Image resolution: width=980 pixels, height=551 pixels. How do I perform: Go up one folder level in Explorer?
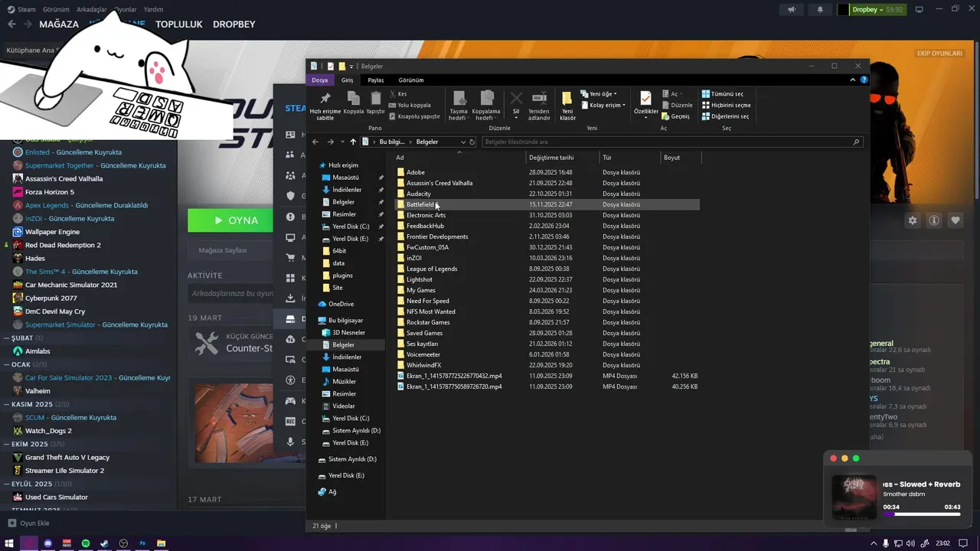pyautogui.click(x=353, y=142)
